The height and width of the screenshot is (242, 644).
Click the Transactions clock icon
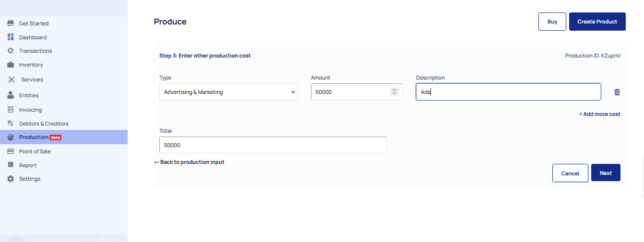tap(11, 51)
